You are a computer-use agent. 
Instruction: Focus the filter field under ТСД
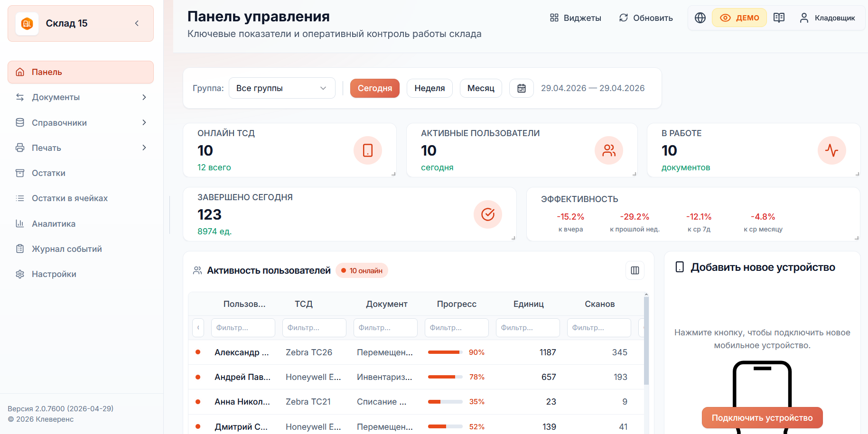(x=314, y=328)
